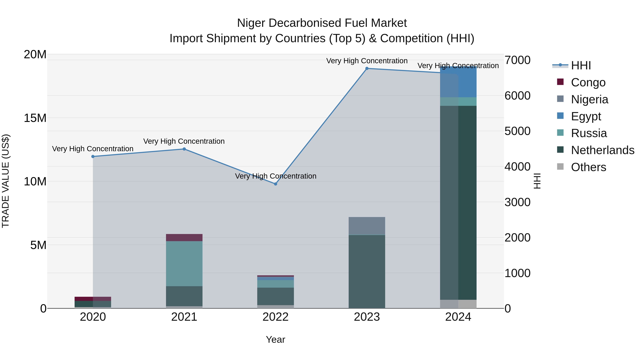
Task: Click the Congo maroon color swatch
Action: [x=560, y=82]
